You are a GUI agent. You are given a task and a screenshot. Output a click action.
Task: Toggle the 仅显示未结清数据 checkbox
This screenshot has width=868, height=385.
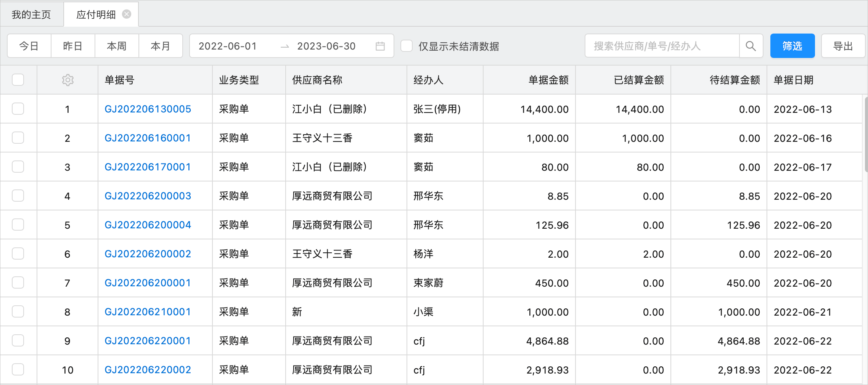[407, 46]
